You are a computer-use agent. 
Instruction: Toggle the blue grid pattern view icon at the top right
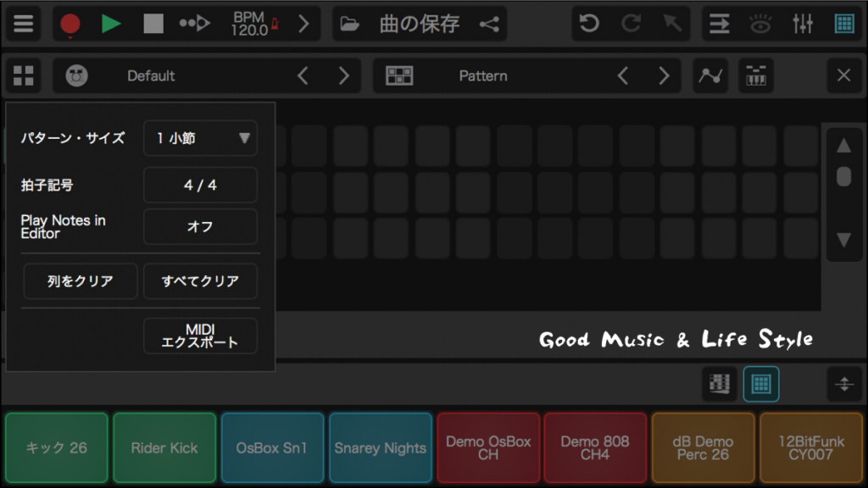point(844,24)
